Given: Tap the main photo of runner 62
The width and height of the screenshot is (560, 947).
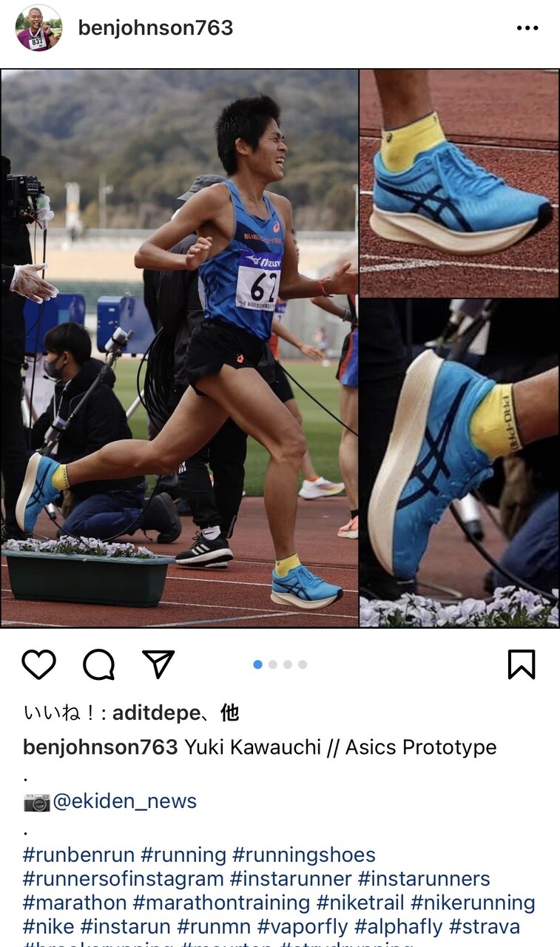Looking at the screenshot, I should (179, 348).
